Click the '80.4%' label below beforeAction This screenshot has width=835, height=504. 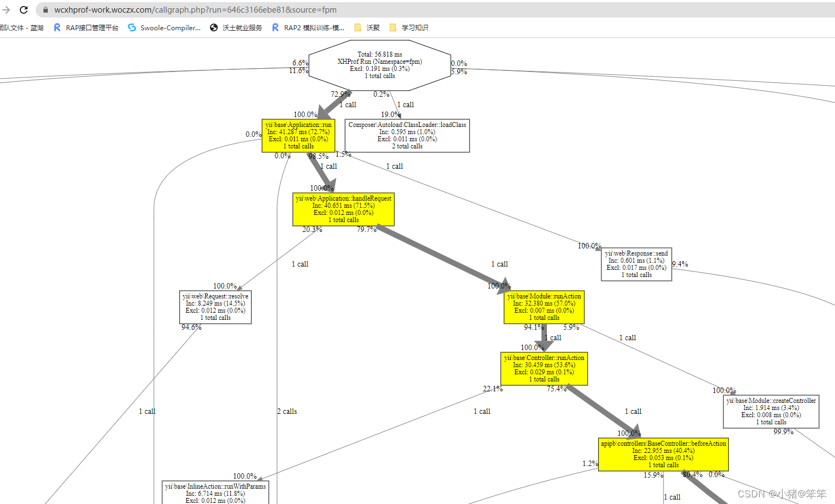(693, 474)
